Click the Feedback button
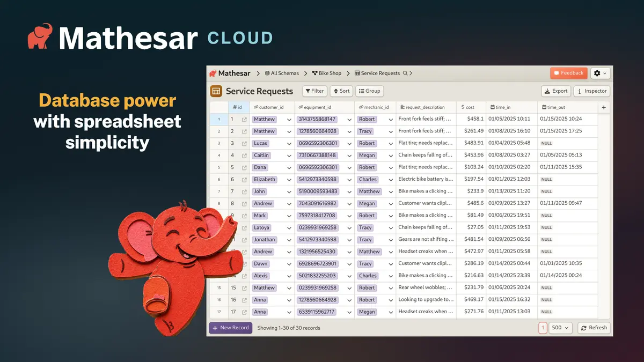 568,73
